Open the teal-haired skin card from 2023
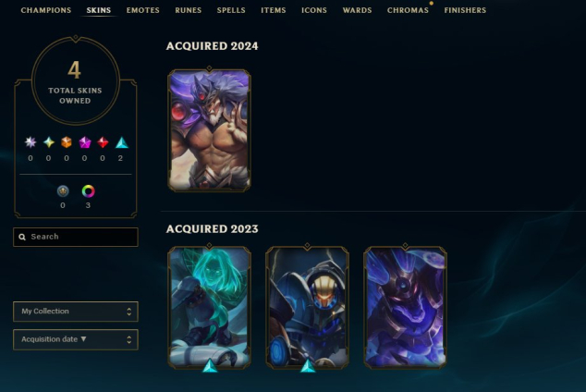This screenshot has width=586, height=392. pyautogui.click(x=209, y=307)
